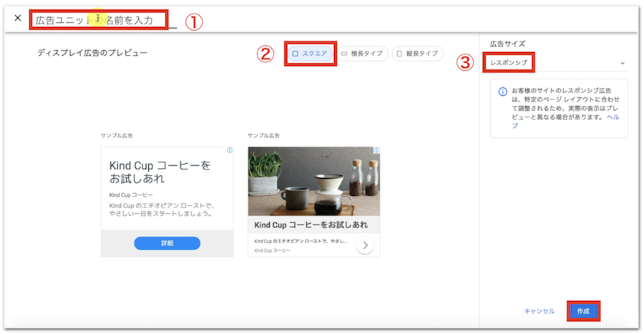644x334 pixels.
Task: Open the ヘルプ link
Action: pyautogui.click(x=613, y=116)
